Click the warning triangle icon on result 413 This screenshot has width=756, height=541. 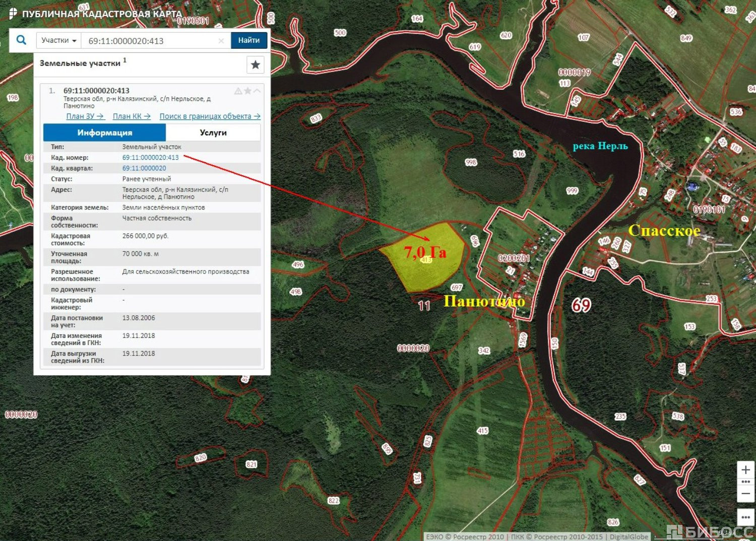(238, 91)
